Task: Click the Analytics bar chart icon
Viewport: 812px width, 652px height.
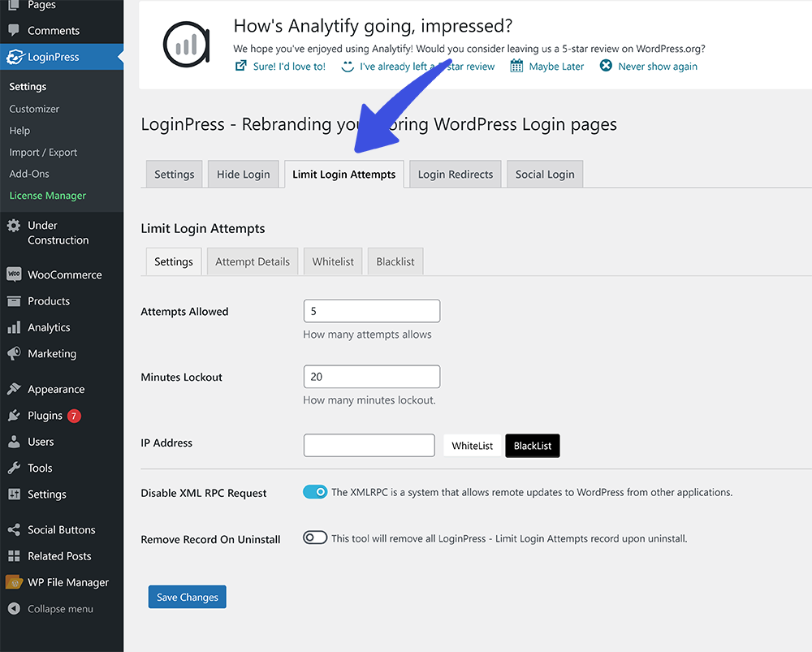Action: [14, 327]
